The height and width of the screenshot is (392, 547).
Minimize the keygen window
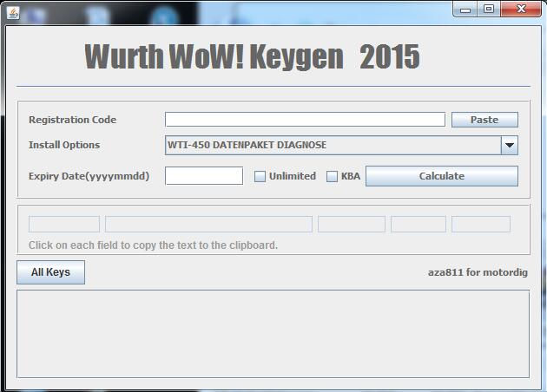click(x=465, y=9)
